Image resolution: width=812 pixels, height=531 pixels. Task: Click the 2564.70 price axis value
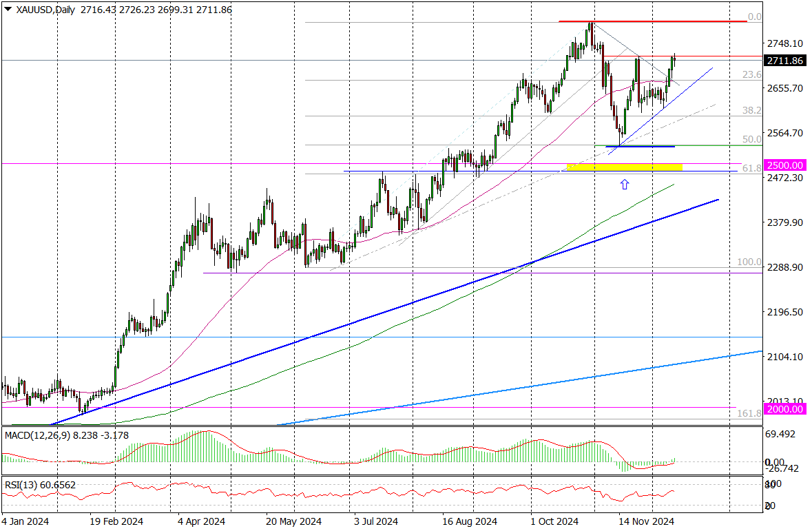785,134
